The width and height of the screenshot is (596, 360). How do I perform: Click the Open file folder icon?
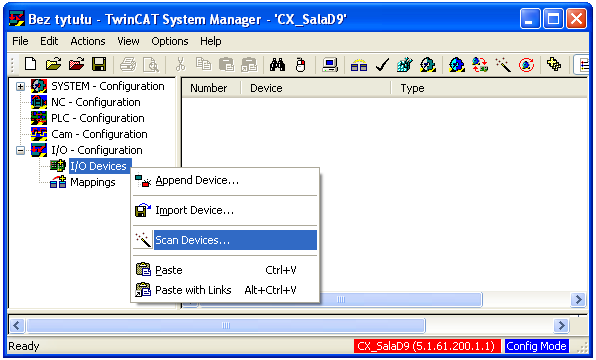(x=54, y=64)
